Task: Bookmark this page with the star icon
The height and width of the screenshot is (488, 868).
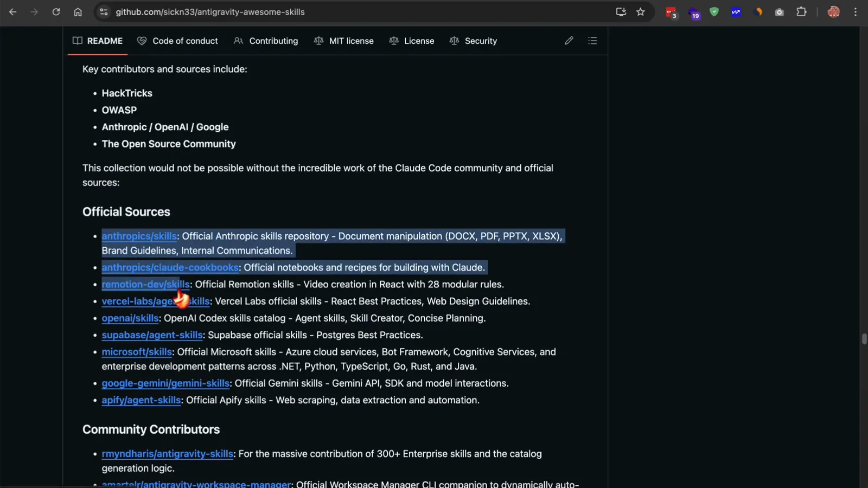Action: click(x=641, y=12)
